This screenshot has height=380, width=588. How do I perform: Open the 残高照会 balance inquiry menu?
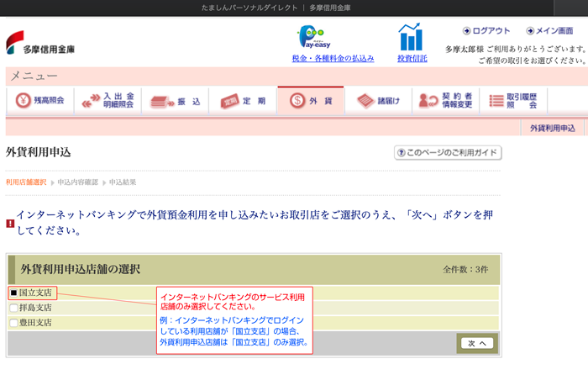tap(39, 101)
